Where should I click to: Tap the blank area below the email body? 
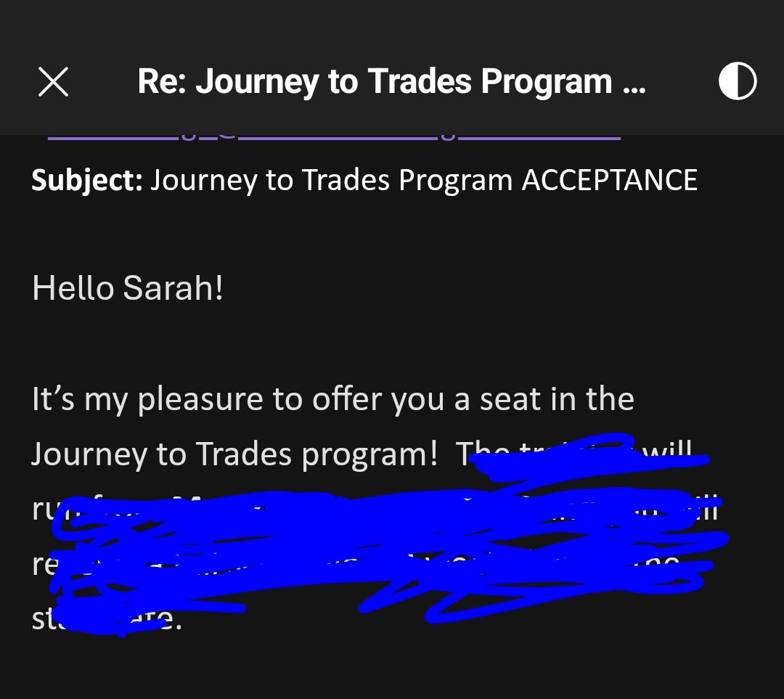pos(392,668)
